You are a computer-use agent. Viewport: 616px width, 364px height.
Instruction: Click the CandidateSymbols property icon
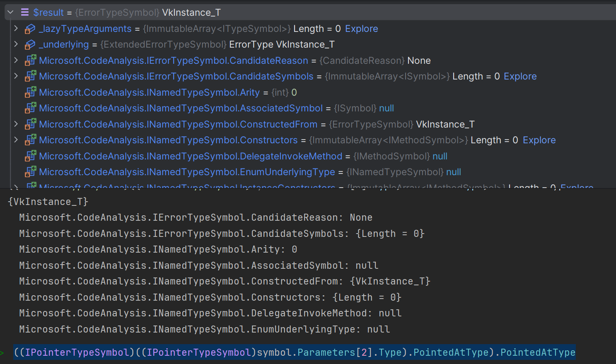pyautogui.click(x=30, y=77)
